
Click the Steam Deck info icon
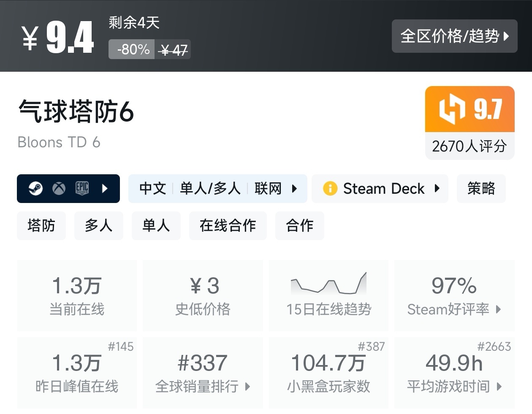tap(330, 189)
